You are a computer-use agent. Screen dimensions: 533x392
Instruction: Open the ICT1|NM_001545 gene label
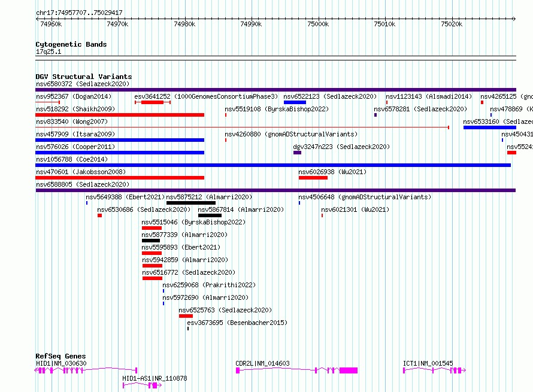(x=428, y=363)
